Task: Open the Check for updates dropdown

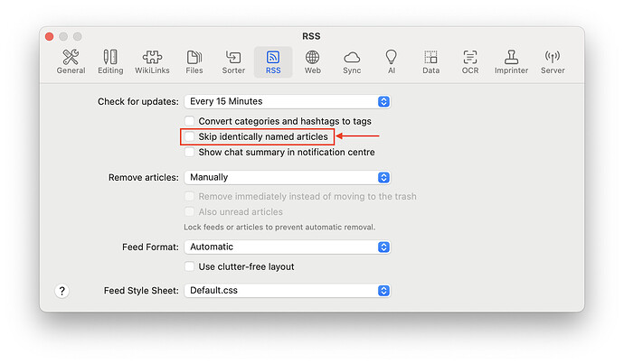Action: click(x=287, y=101)
